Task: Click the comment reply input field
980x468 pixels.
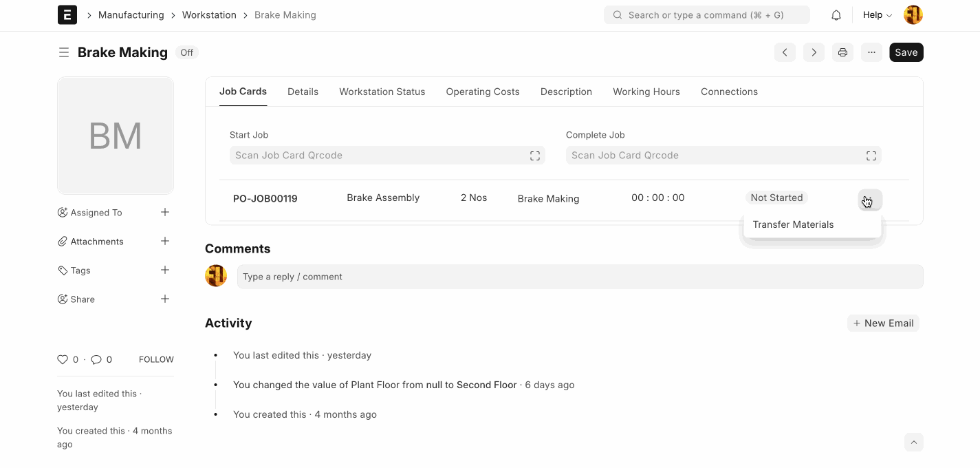Action: (579, 277)
